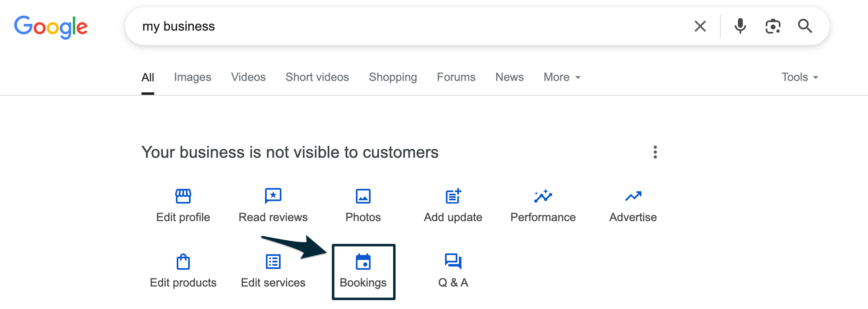Click the 'Advertise' label
Image resolution: width=868 pixels, height=309 pixels.
[633, 217]
